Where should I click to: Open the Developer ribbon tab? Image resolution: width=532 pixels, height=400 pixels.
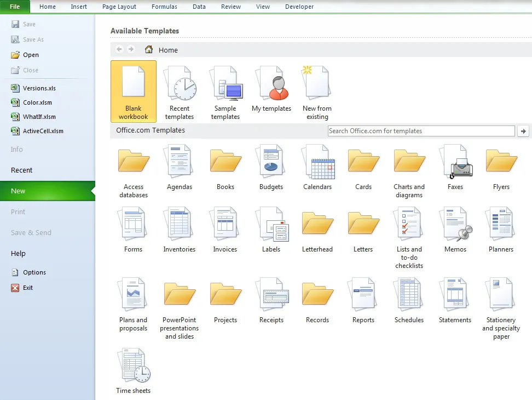pyautogui.click(x=299, y=7)
